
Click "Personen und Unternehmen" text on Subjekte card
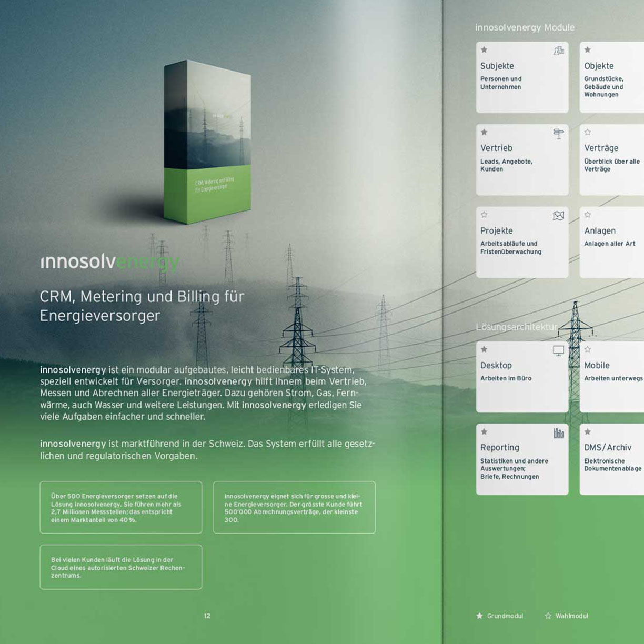[x=501, y=83]
